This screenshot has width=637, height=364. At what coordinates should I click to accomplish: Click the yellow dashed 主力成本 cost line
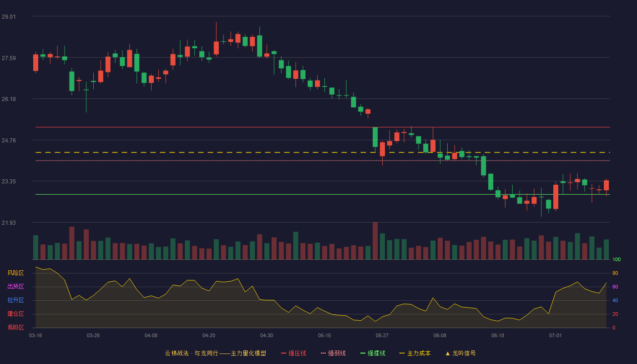click(323, 152)
